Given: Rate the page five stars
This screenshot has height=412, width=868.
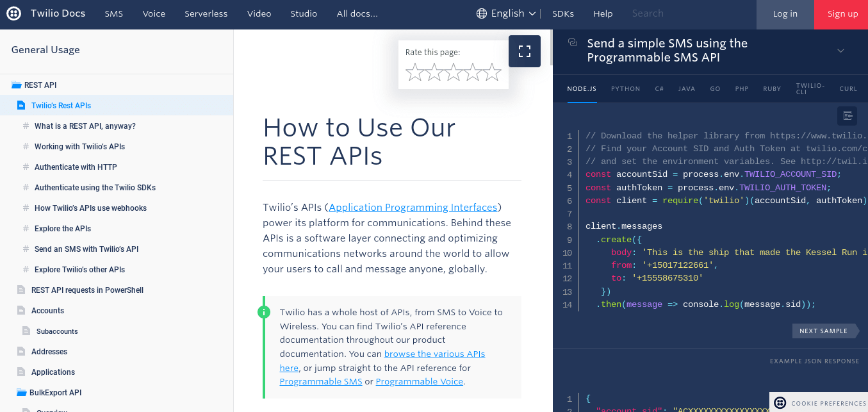Looking at the screenshot, I should (x=492, y=72).
